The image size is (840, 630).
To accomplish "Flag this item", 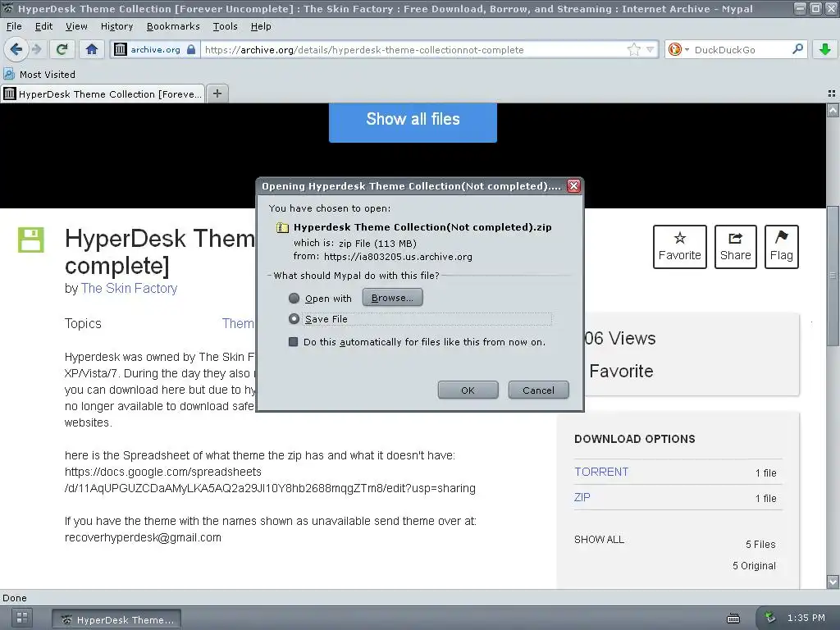I will 782,246.
